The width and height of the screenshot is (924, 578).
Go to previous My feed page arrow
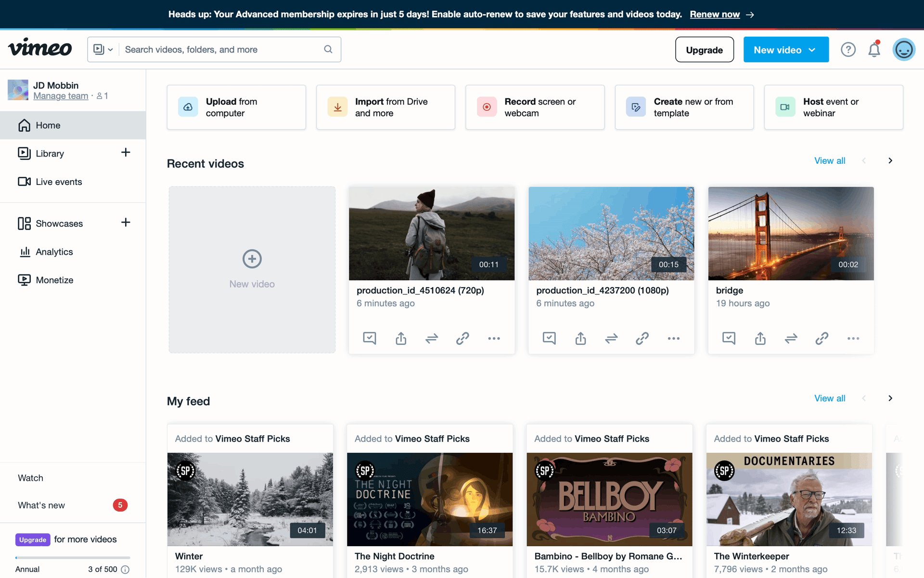click(864, 398)
